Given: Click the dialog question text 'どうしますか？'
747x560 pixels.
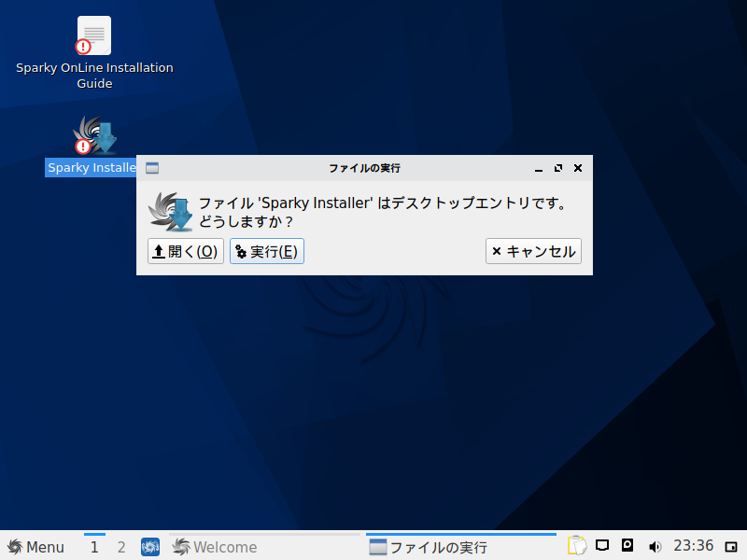Looking at the screenshot, I should point(246,221).
